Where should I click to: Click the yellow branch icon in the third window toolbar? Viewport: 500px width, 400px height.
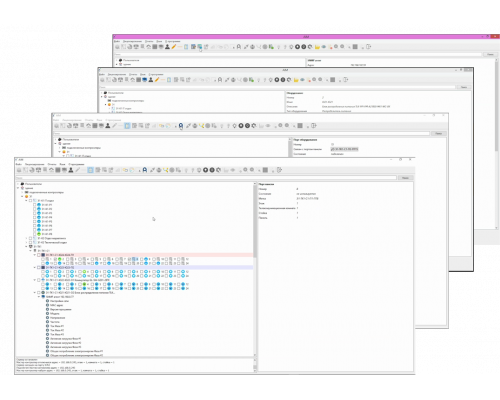point(201,126)
